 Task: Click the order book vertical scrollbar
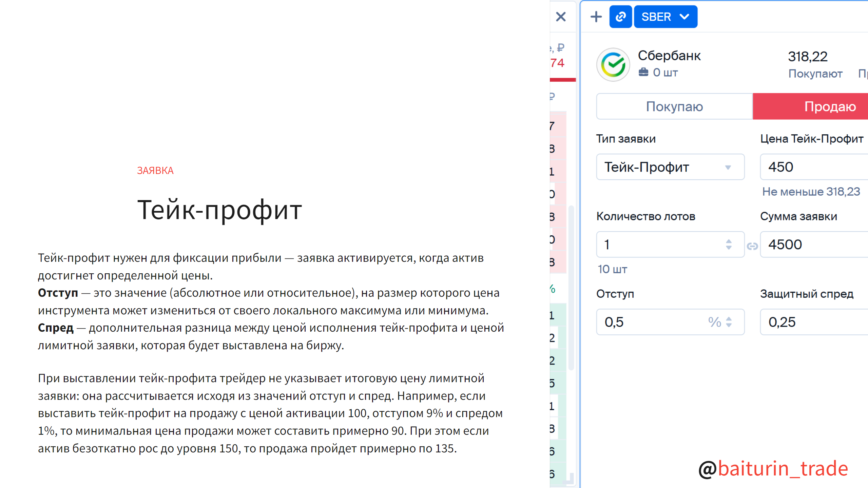pyautogui.click(x=571, y=288)
